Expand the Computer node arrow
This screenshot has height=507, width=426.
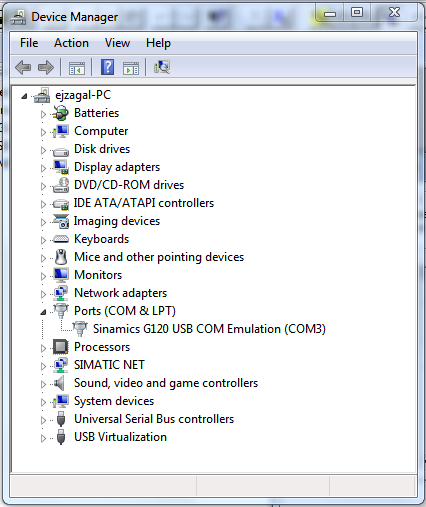pos(43,132)
